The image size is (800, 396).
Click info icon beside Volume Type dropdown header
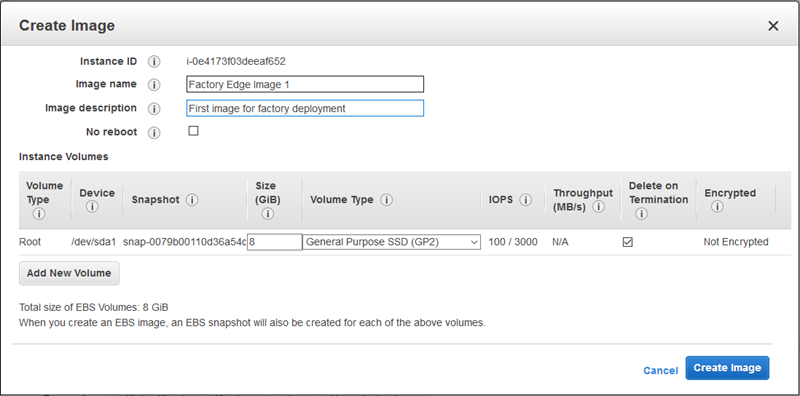(x=386, y=200)
